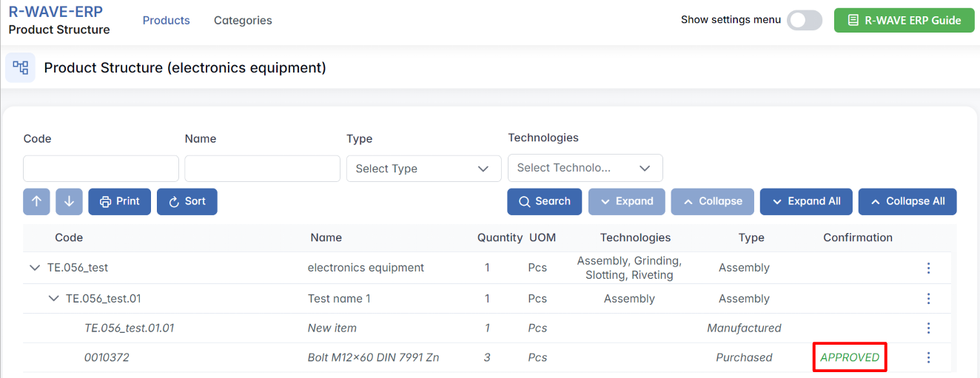Collapse the TE.056_test tree node
980x378 pixels.
pyautogui.click(x=34, y=268)
